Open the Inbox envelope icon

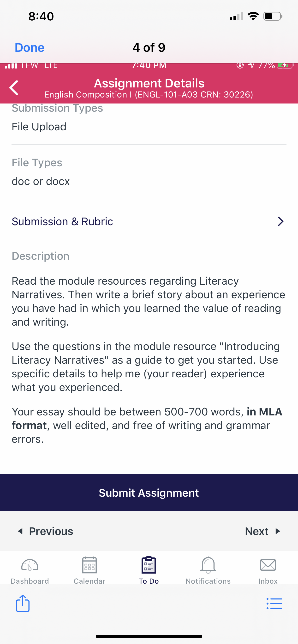(x=268, y=565)
